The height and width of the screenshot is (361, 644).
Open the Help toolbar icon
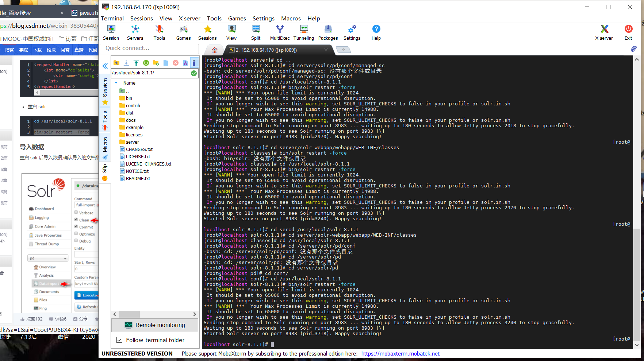(x=376, y=32)
